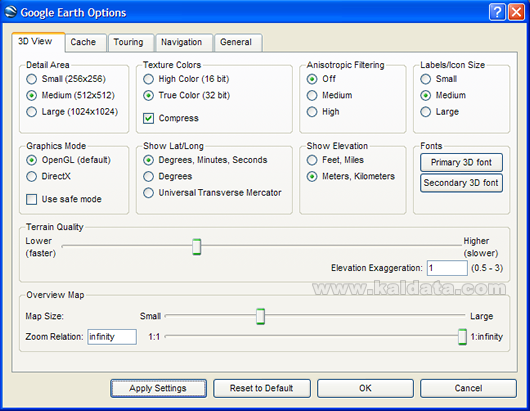Close the Google Earth Options dialog
The width and height of the screenshot is (530, 411).
[516, 12]
